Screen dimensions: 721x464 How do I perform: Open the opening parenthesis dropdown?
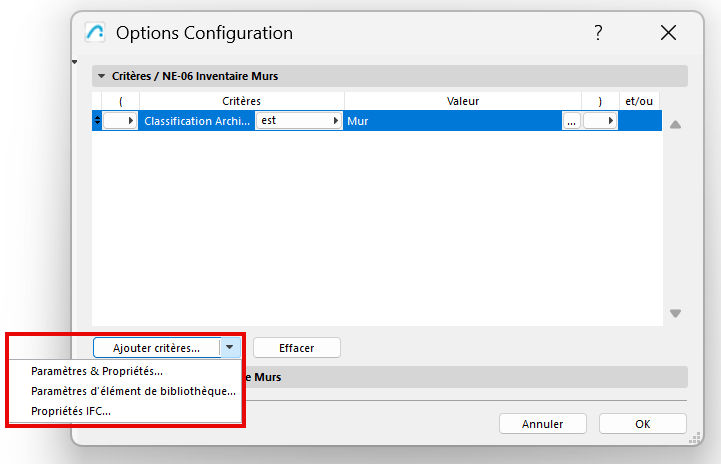tap(120, 120)
